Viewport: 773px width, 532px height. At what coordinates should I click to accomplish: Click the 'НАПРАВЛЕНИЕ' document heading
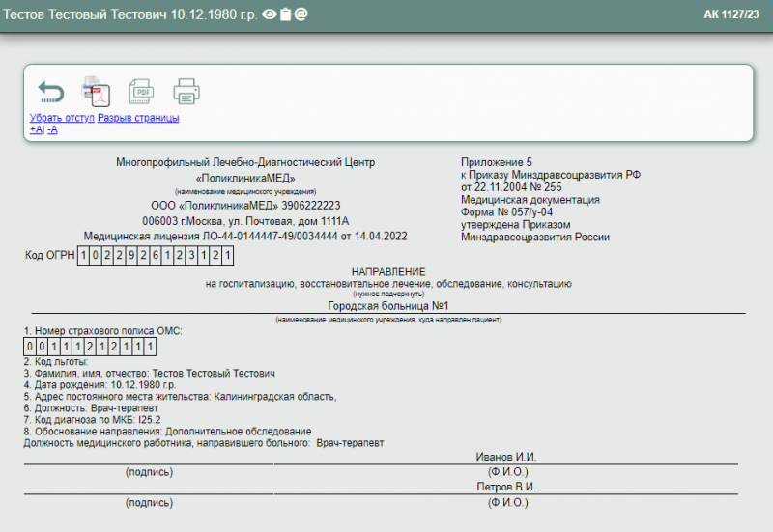click(387, 272)
